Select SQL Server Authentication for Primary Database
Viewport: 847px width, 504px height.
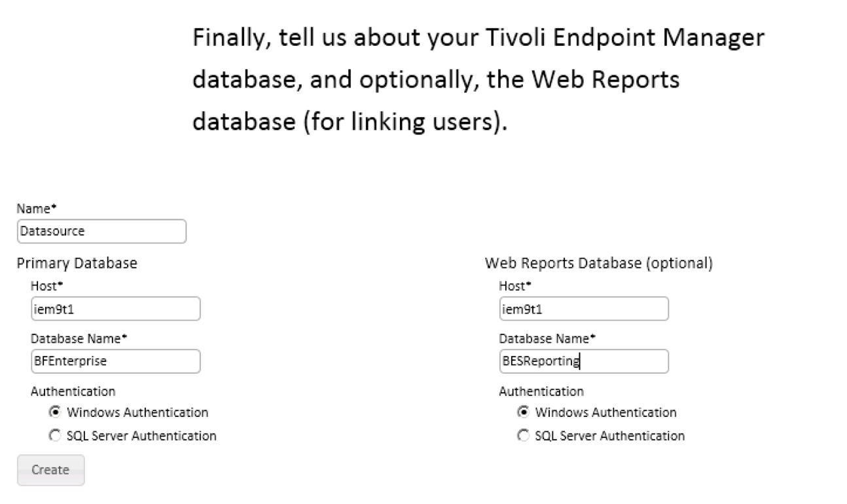(x=56, y=435)
